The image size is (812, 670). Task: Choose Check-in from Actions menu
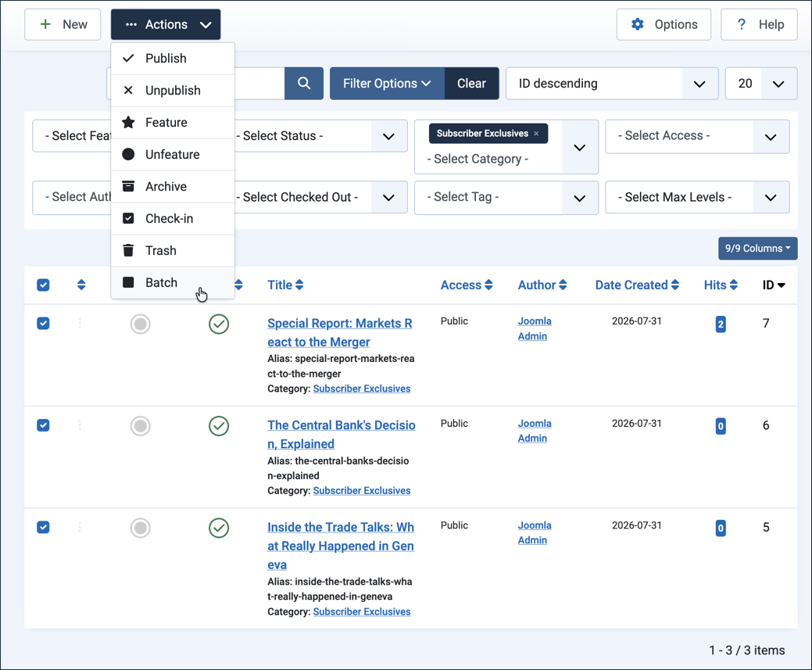click(173, 219)
